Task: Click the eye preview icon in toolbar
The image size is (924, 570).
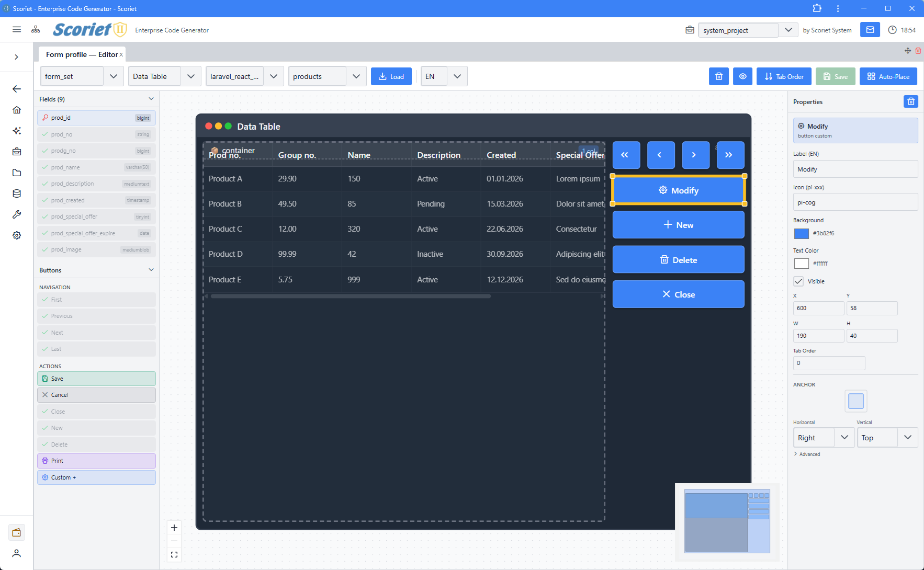Action: (742, 76)
